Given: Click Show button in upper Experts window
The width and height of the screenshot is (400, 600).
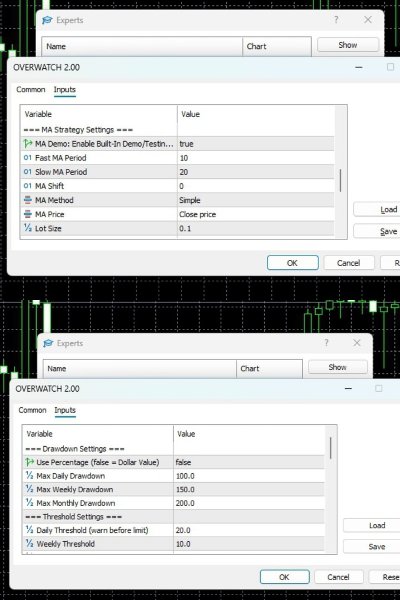Looking at the screenshot, I should click(348, 45).
